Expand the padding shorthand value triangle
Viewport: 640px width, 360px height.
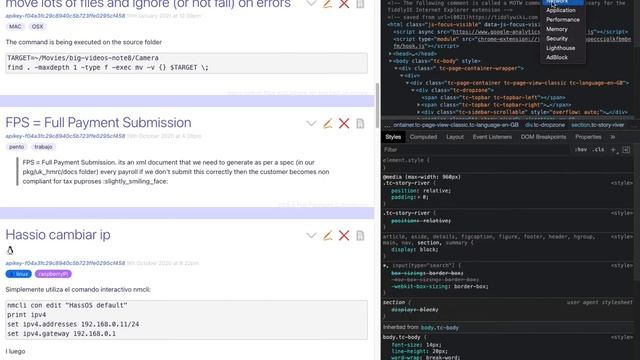(420, 197)
